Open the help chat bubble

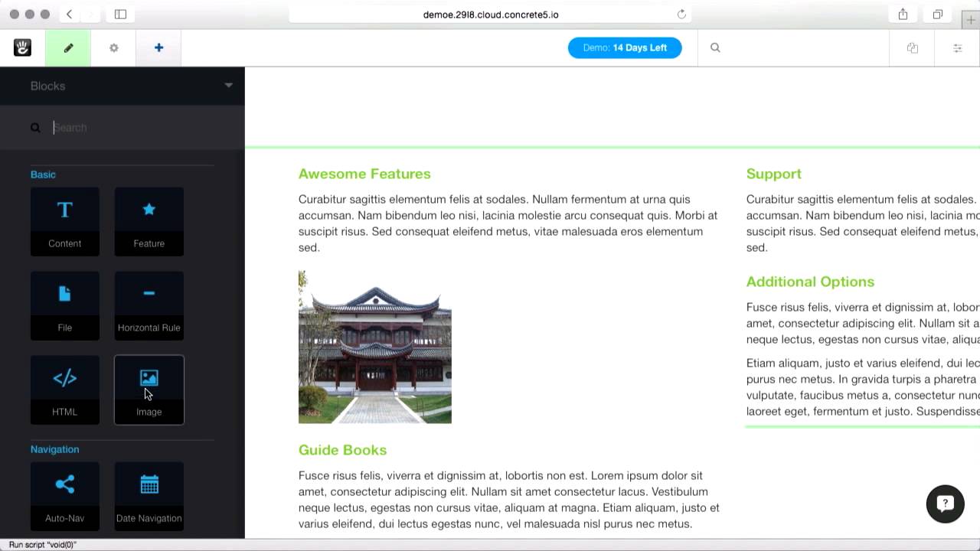[x=945, y=504]
